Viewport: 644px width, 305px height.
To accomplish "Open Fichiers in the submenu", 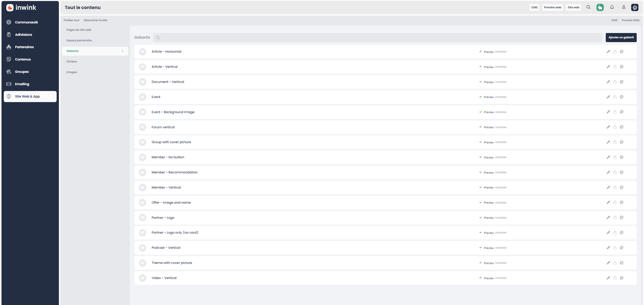I will point(72,62).
